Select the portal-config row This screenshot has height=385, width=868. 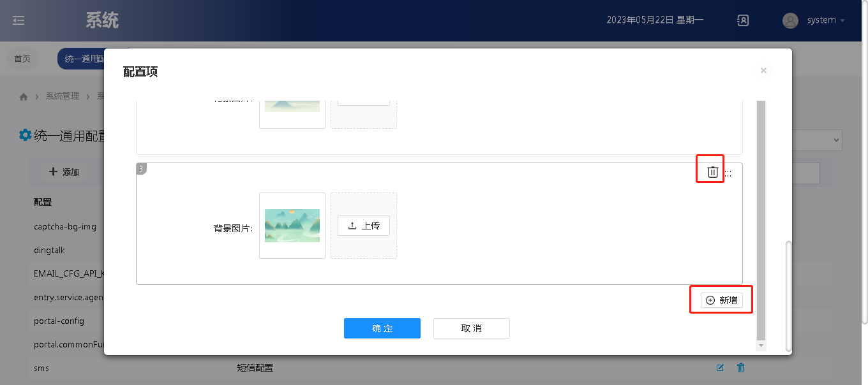59,321
